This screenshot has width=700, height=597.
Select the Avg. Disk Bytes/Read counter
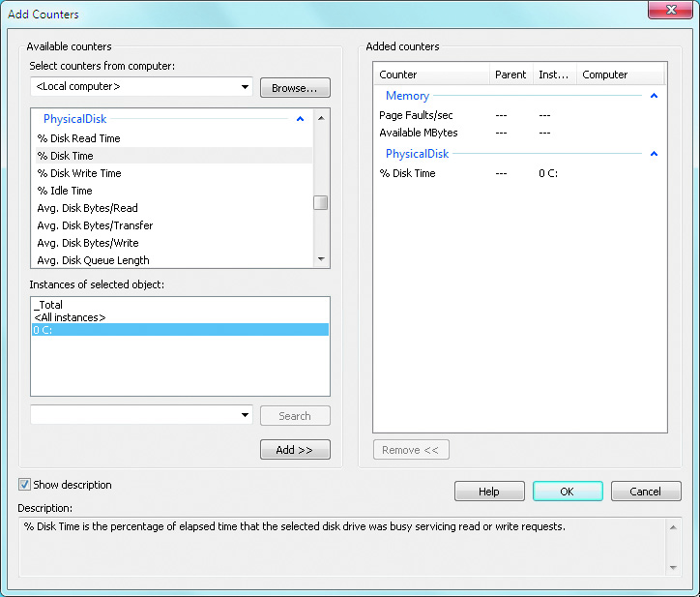pyautogui.click(x=174, y=208)
